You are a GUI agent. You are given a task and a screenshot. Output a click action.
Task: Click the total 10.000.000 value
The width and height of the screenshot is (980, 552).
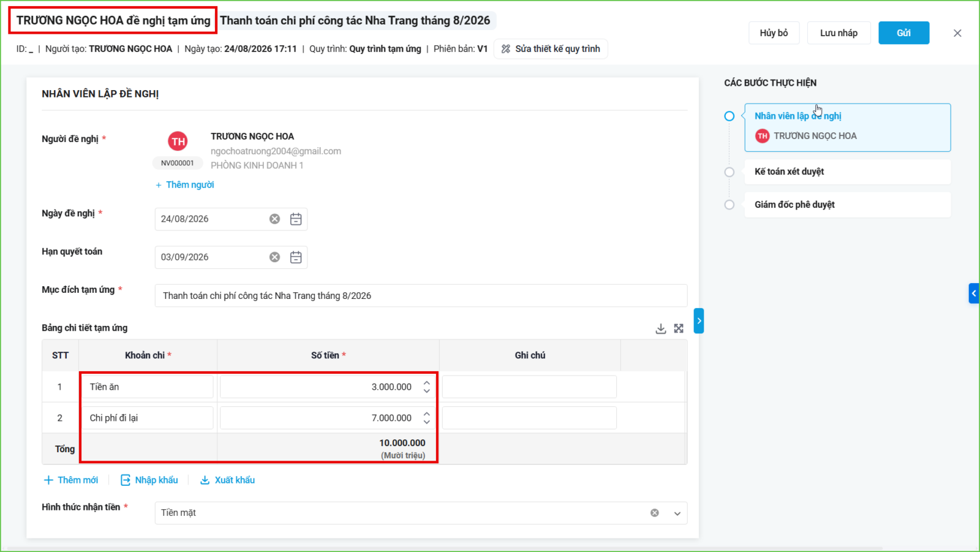click(402, 443)
